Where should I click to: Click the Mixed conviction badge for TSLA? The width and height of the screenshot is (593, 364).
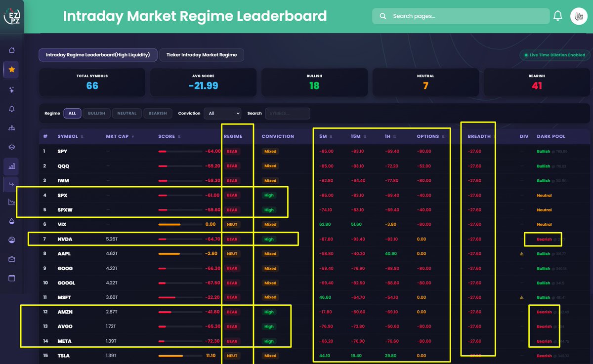pyautogui.click(x=270, y=356)
